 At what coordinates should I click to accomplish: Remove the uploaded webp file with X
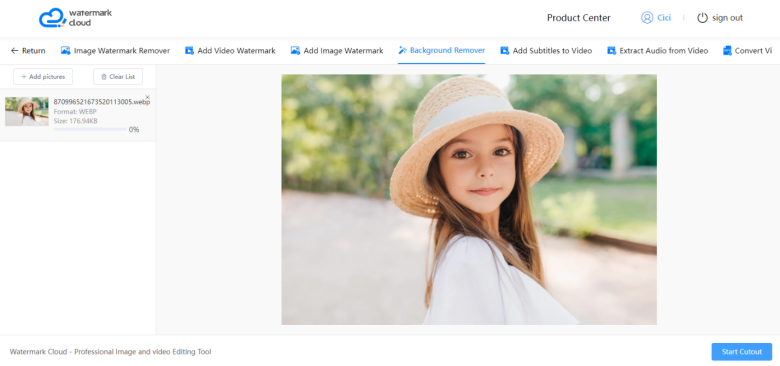(x=147, y=97)
